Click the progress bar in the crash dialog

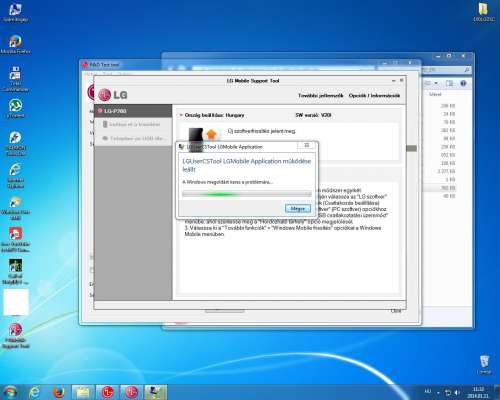[247, 194]
